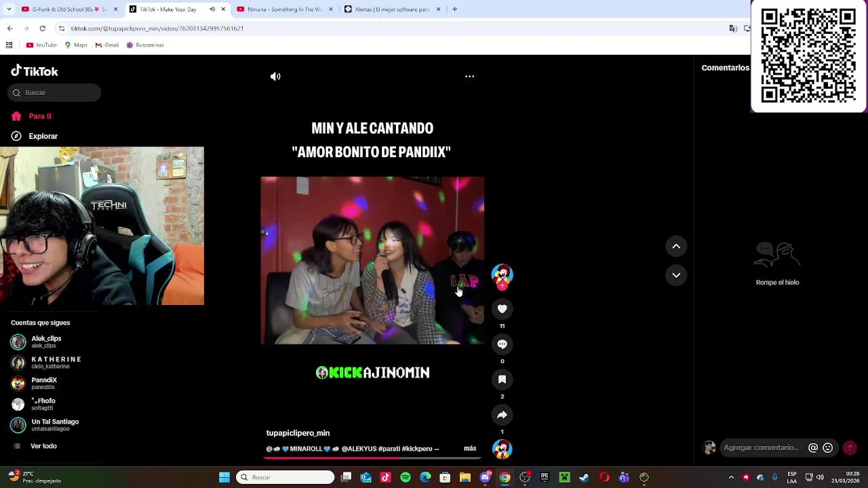Close the G-Funk & Old School tab
The width and height of the screenshot is (868, 488).
click(x=115, y=9)
